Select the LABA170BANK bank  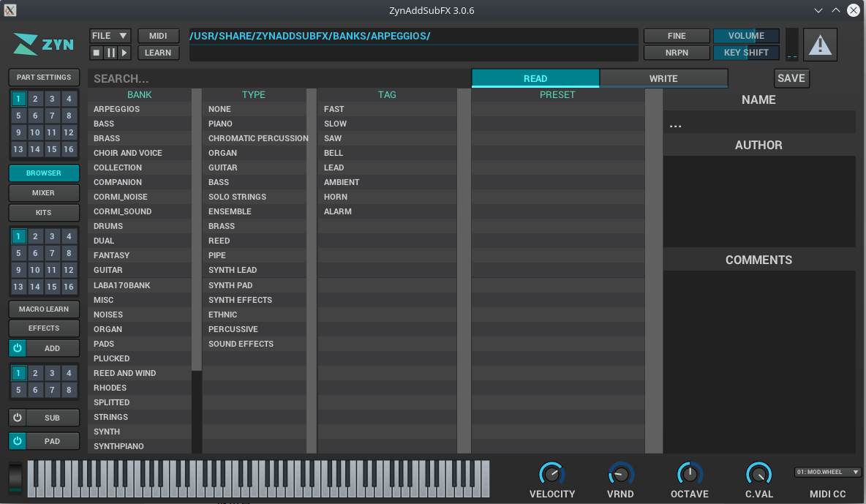point(140,285)
